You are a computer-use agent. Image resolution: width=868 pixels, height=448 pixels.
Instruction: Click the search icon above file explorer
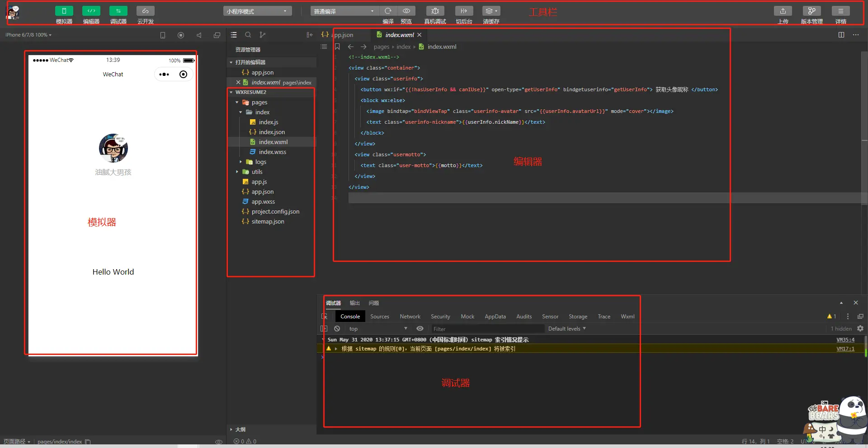tap(248, 35)
